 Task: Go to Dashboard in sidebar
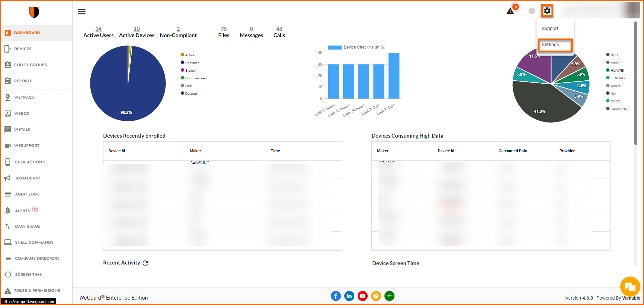click(x=37, y=33)
